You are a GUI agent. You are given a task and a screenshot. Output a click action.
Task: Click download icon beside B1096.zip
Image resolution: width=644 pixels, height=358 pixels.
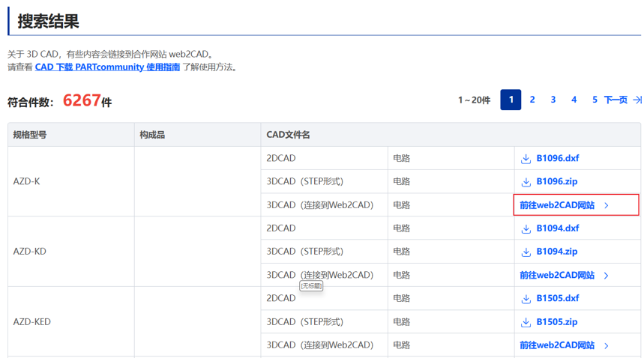pyautogui.click(x=526, y=182)
